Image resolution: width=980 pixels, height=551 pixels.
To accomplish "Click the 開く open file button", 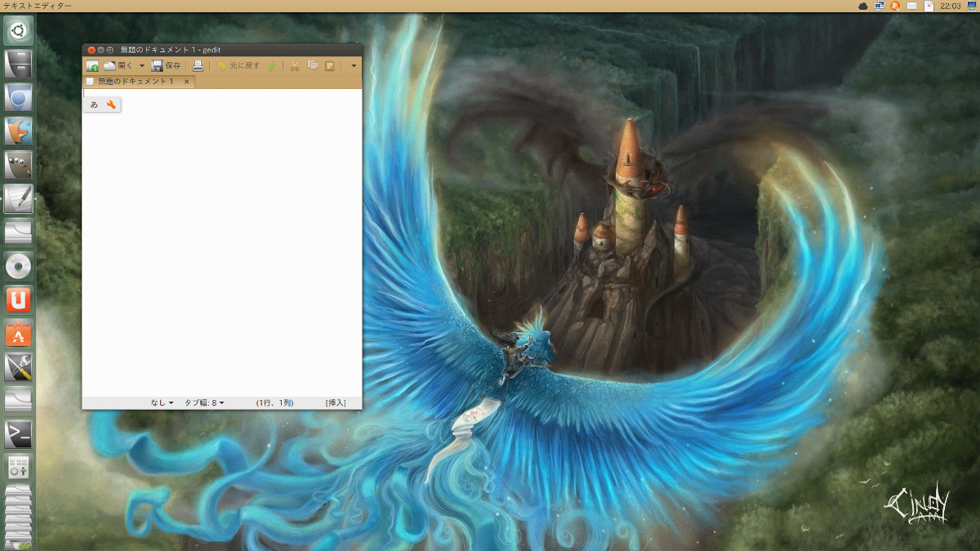I will pyautogui.click(x=118, y=65).
